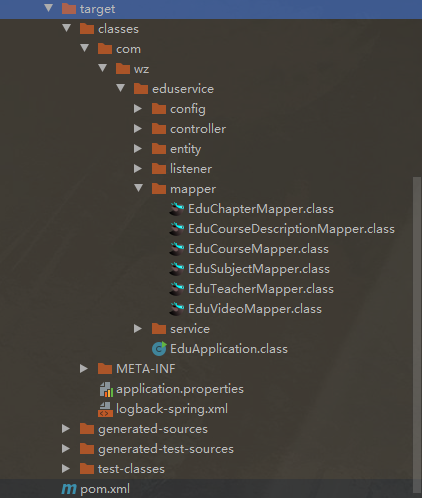Image resolution: width=422 pixels, height=498 pixels.
Task: Click the EduChapterMapper.class bird icon
Action: click(x=177, y=209)
